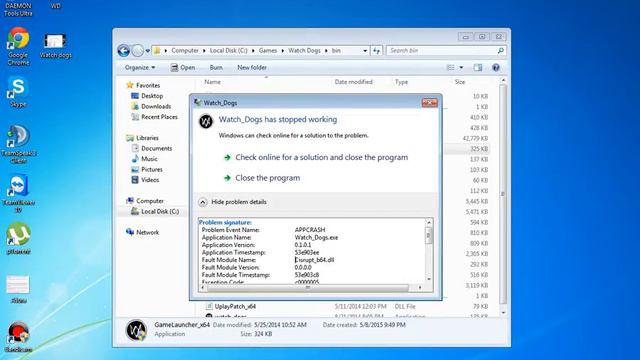Open the TeamSpeak 3 Client shortcut

coord(18,144)
